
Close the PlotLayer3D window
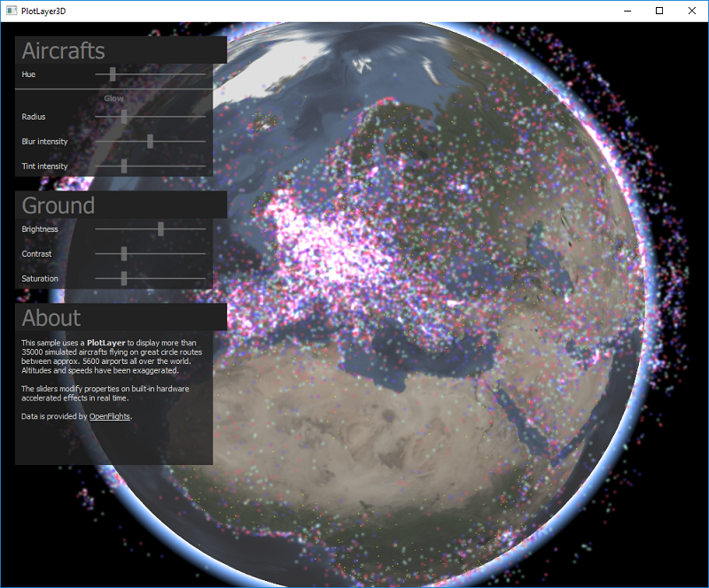pyautogui.click(x=691, y=11)
